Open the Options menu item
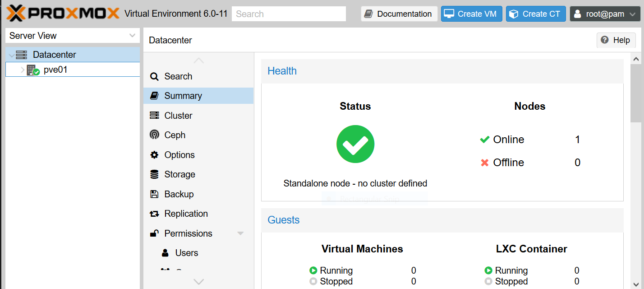 pyautogui.click(x=198, y=155)
